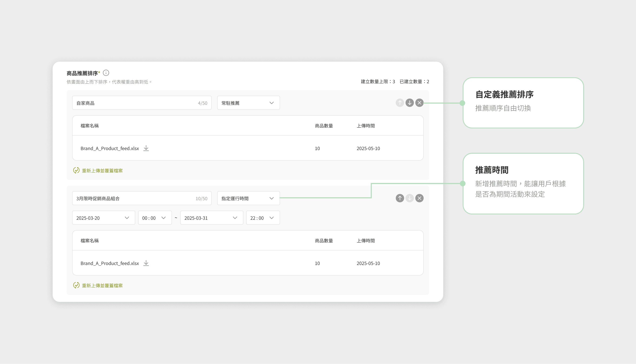Open end time 22:00 selector
The width and height of the screenshot is (636, 364).
[263, 218]
